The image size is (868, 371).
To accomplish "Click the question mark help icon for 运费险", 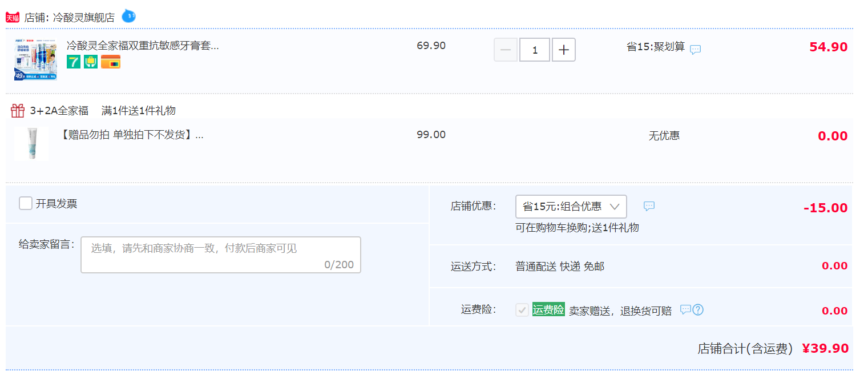I will point(698,310).
